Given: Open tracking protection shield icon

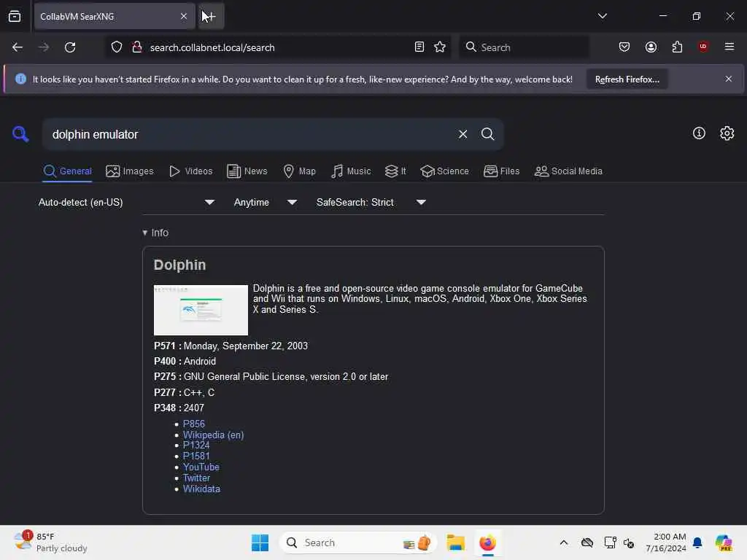Looking at the screenshot, I should click(x=117, y=47).
